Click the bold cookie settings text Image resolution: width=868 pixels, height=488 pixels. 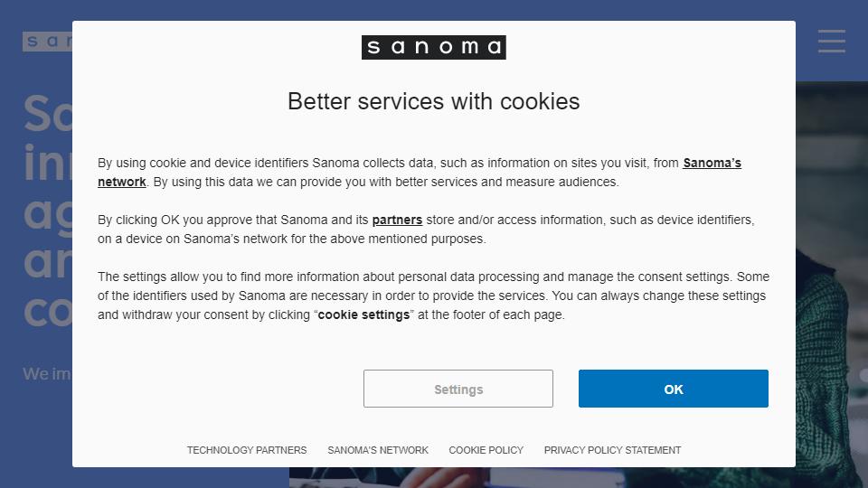click(363, 314)
